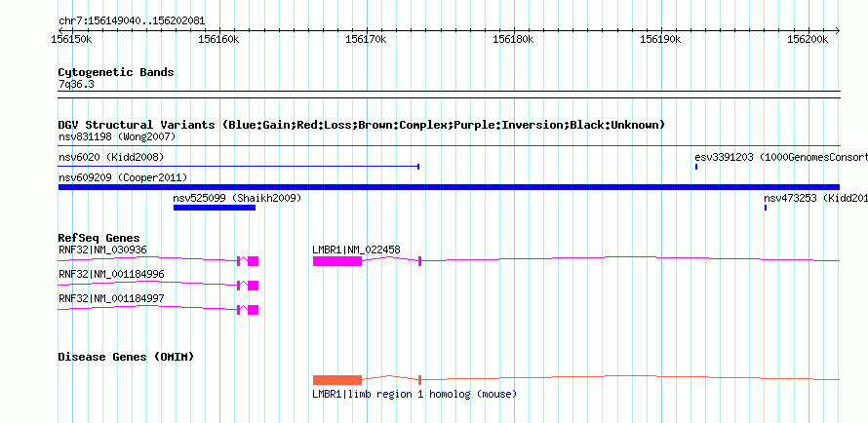Select the Disease Genes (OMIM) track title
Screen dimensions: 868x423
pyautogui.click(x=126, y=357)
